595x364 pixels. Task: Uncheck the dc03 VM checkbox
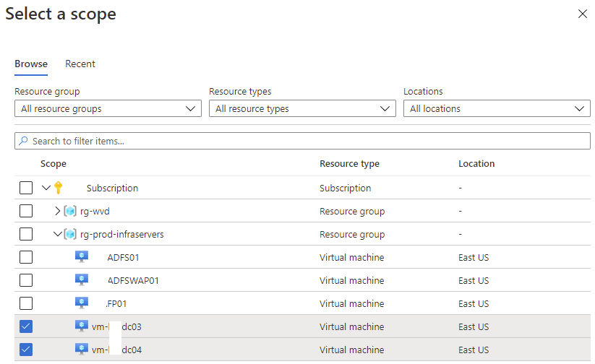(26, 326)
